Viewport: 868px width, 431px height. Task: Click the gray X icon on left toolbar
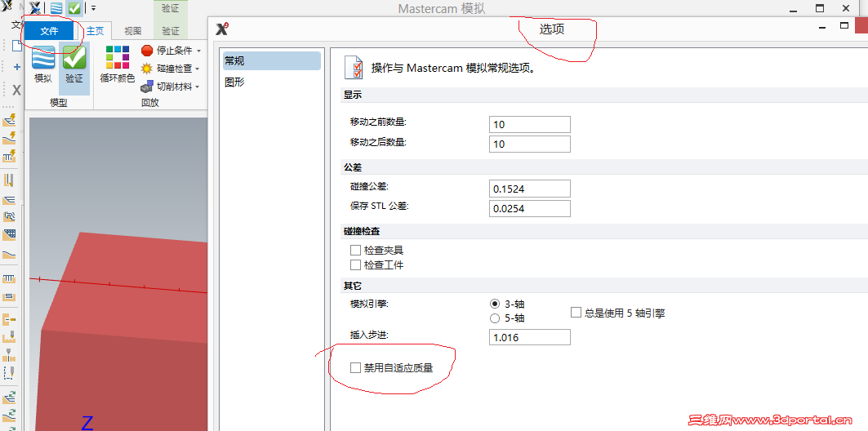(x=16, y=90)
